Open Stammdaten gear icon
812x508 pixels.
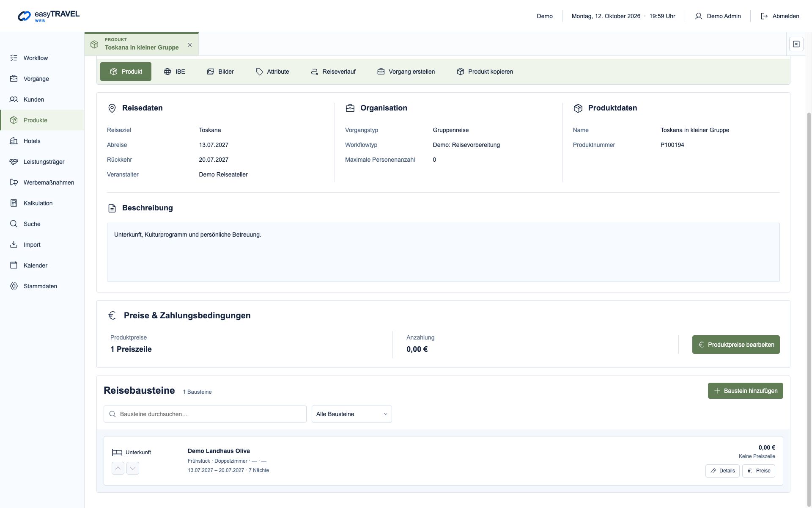14,286
